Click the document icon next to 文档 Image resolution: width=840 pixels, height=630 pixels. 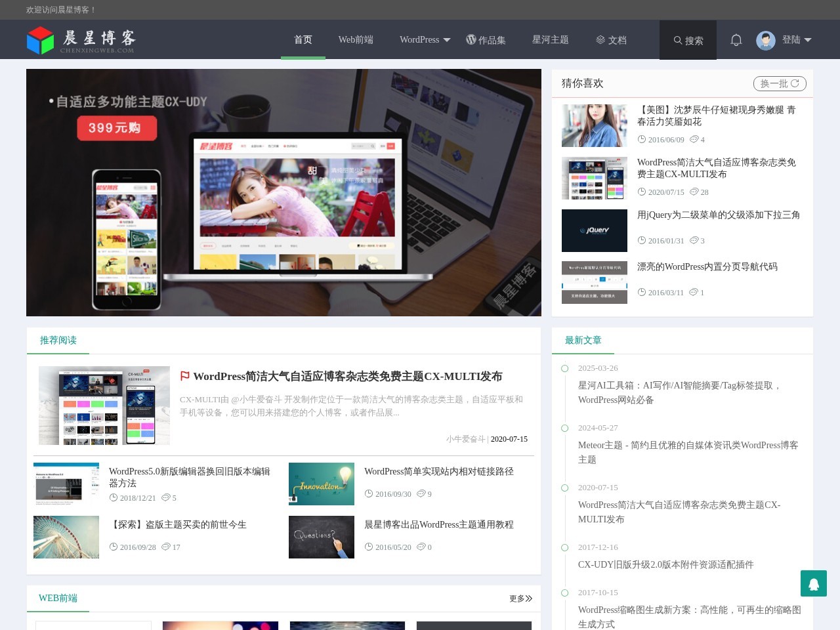600,40
